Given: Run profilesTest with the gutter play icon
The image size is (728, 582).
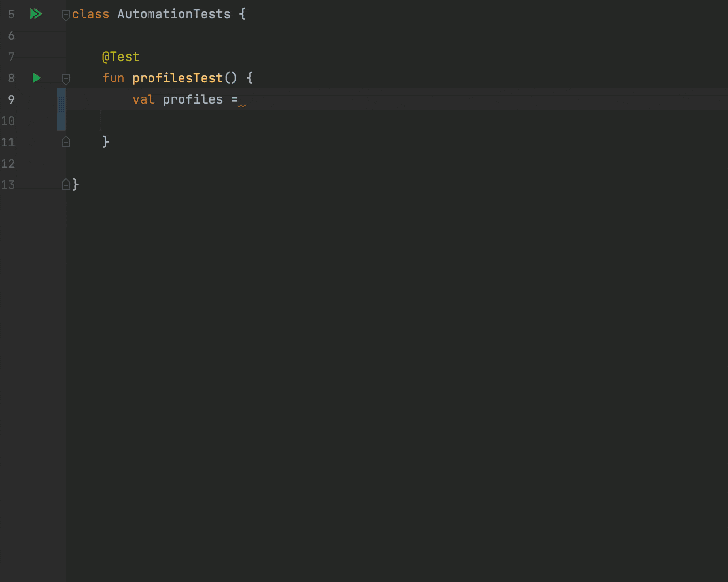Looking at the screenshot, I should tap(36, 78).
